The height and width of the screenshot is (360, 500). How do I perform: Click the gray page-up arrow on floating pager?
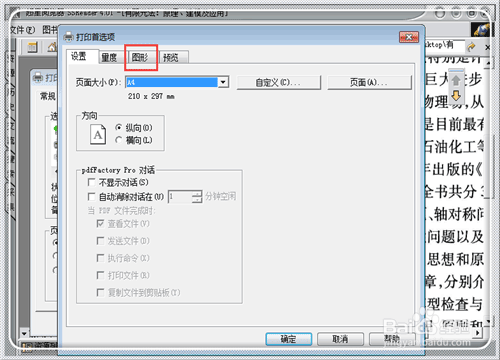pyautogui.click(x=456, y=80)
